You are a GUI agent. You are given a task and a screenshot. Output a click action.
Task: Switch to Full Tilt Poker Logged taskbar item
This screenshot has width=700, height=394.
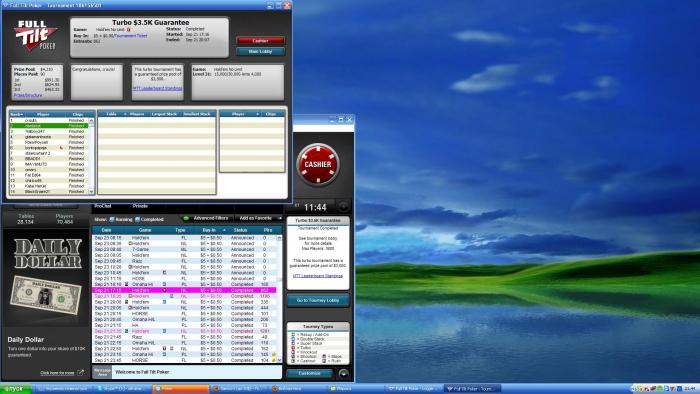click(414, 389)
